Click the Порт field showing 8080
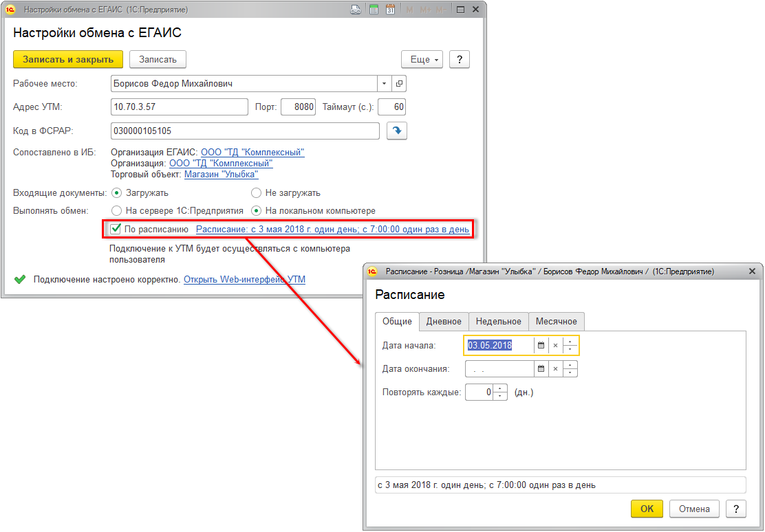Image resolution: width=765 pixels, height=532 pixels. point(298,107)
